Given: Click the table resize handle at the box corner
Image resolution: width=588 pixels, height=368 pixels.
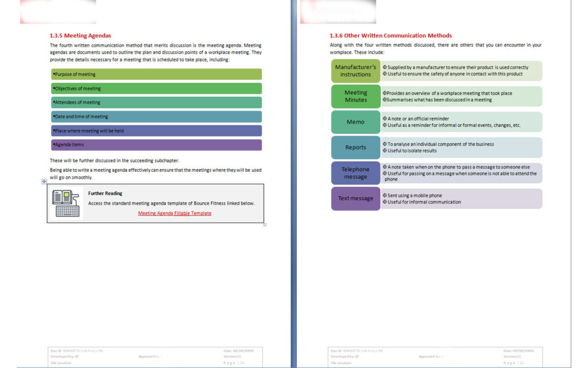Looking at the screenshot, I should click(x=265, y=224).
